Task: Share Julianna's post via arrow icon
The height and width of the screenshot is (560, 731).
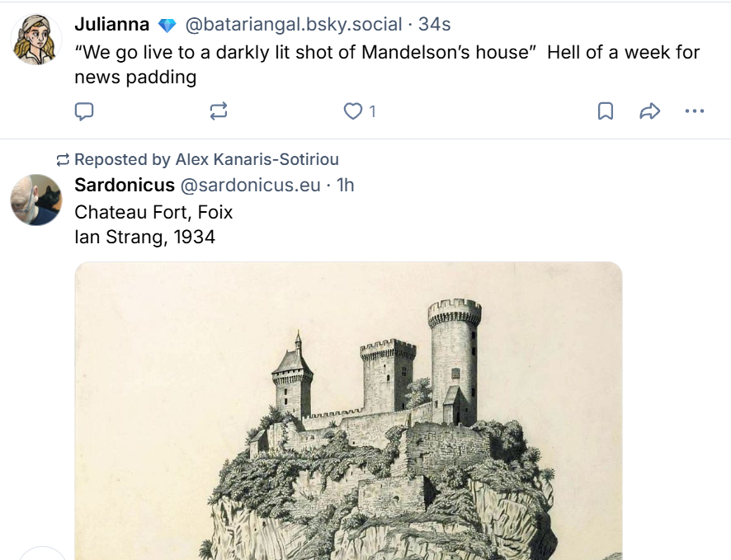Action: pyautogui.click(x=650, y=111)
